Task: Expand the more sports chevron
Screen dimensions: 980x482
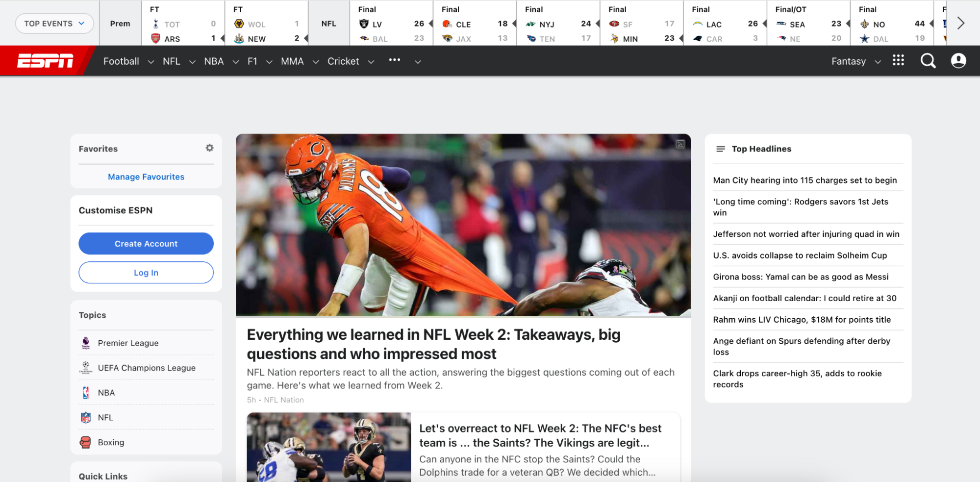Action: (418, 62)
